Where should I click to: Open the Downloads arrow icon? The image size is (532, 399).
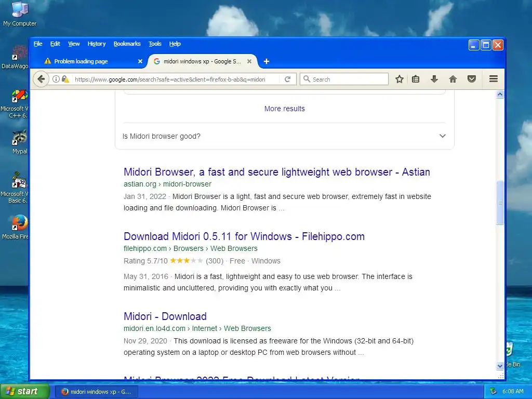[x=434, y=79]
